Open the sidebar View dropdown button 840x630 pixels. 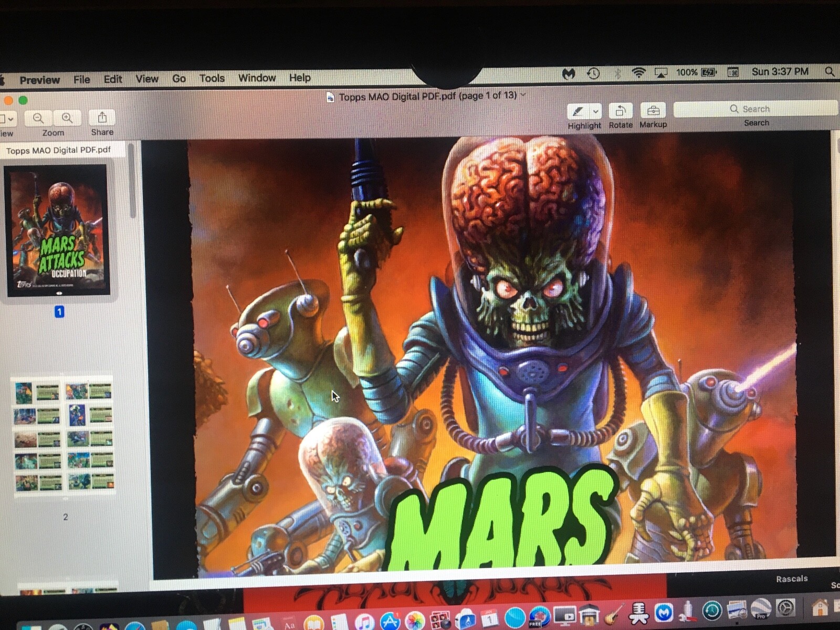pyautogui.click(x=8, y=119)
